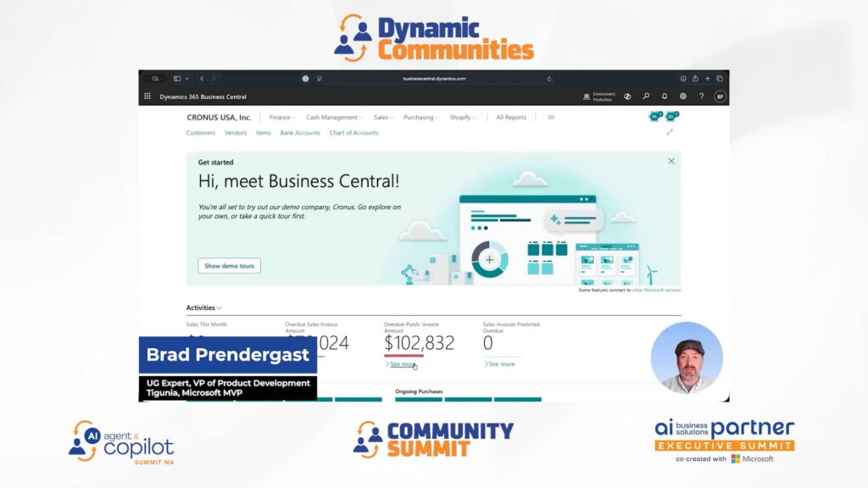Open a new tab with the plus icon
Image resolution: width=868 pixels, height=488 pixels.
point(708,79)
